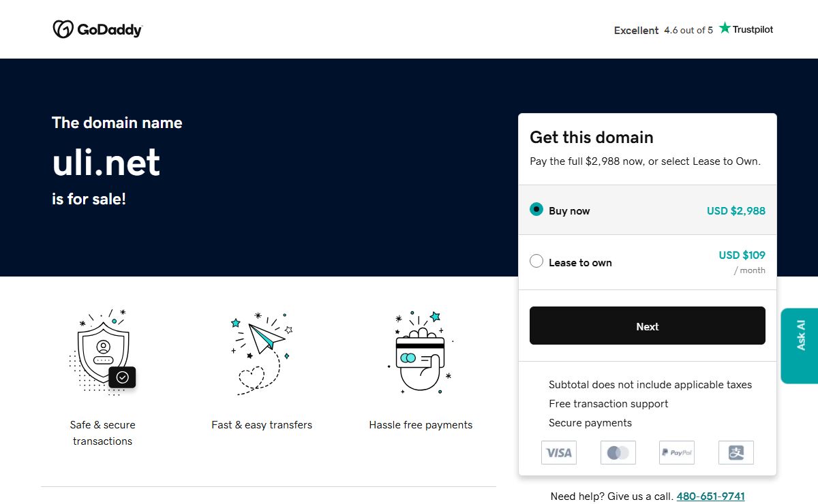Click the paper plane transfers illustration
The image size is (818, 504).
[262, 351]
